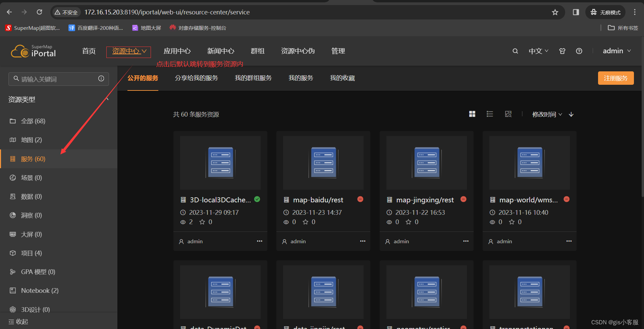Click the keyword search input field
The width and height of the screenshot is (644, 329).
pos(59,79)
